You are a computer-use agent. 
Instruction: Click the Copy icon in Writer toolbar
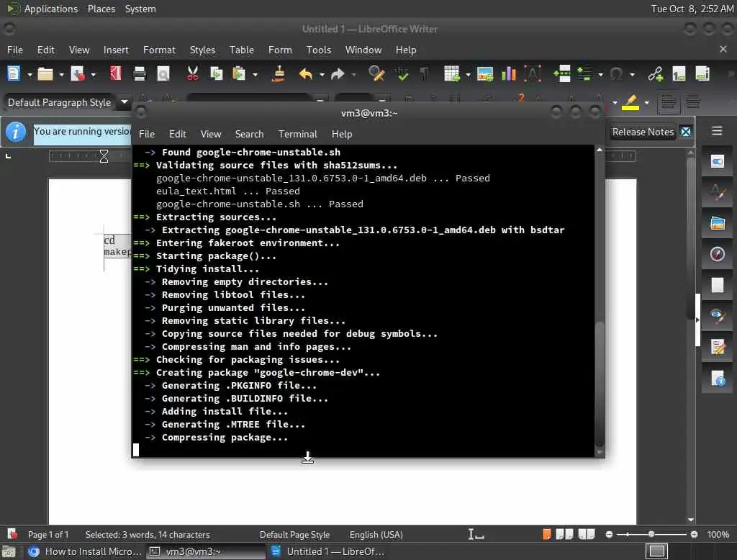(x=216, y=74)
